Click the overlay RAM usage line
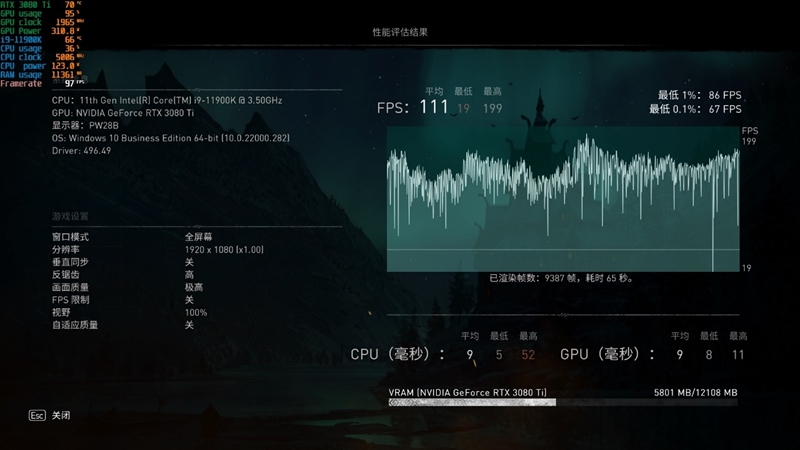The image size is (800, 450). tap(41, 74)
